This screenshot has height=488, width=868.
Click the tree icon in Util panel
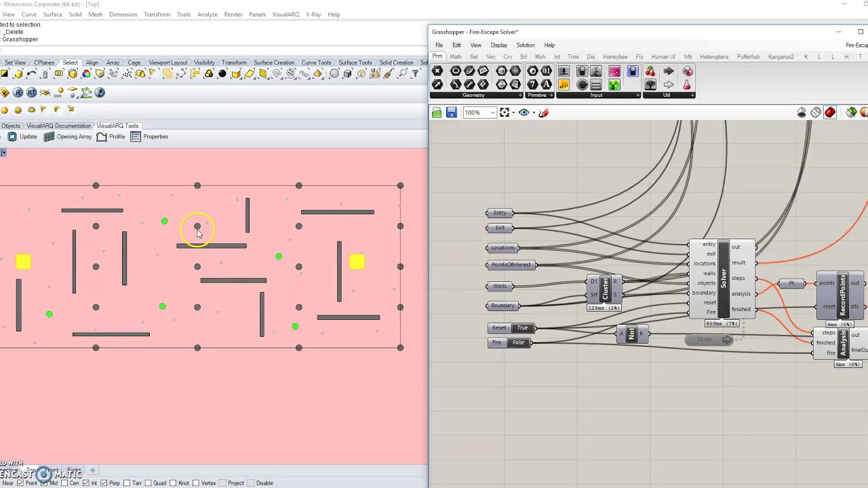650,85
